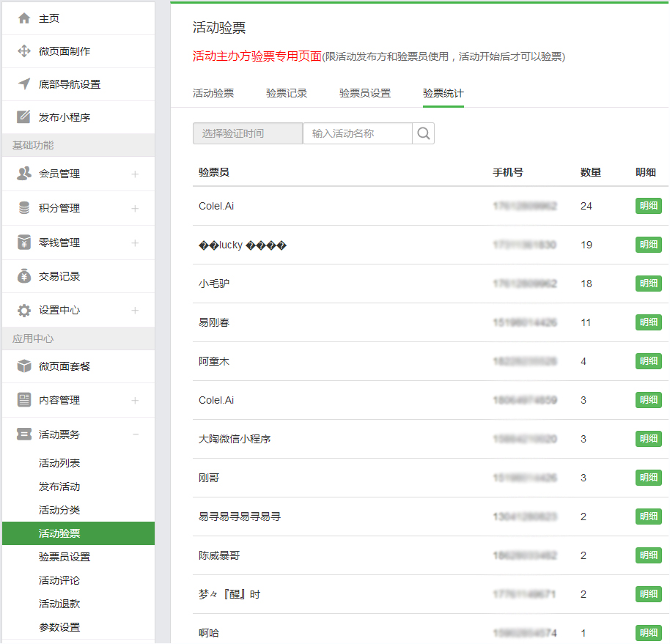Switch to the 验票记录 tab
The width and height of the screenshot is (670, 644).
pos(287,93)
